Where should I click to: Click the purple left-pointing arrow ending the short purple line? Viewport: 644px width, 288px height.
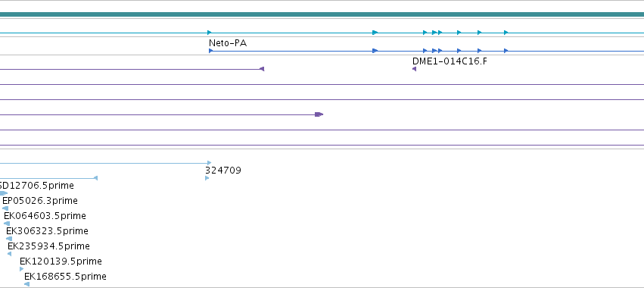tap(262, 69)
